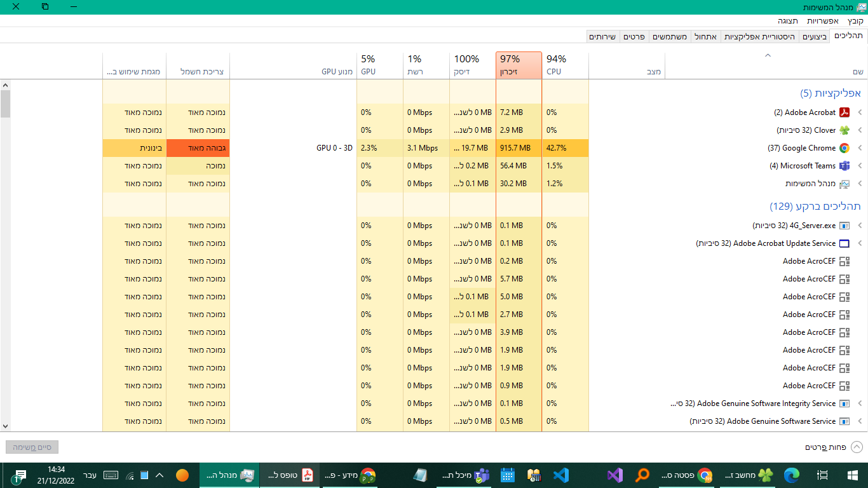Expand the Adobe Genuine Software Service entry

click(860, 421)
